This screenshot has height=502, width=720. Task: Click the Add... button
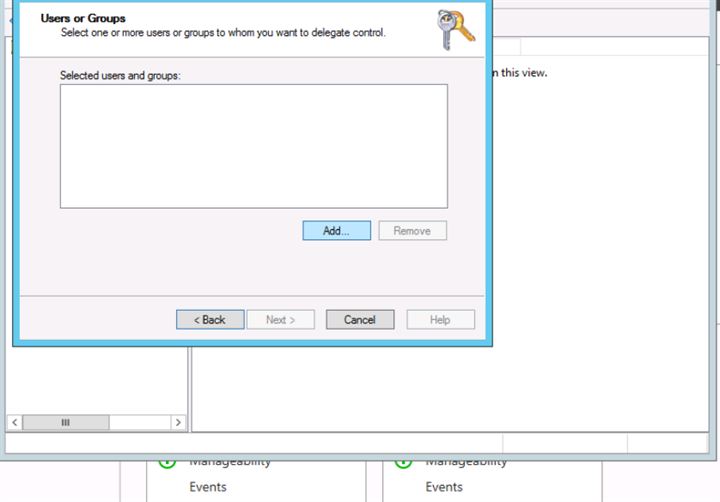[x=337, y=231]
